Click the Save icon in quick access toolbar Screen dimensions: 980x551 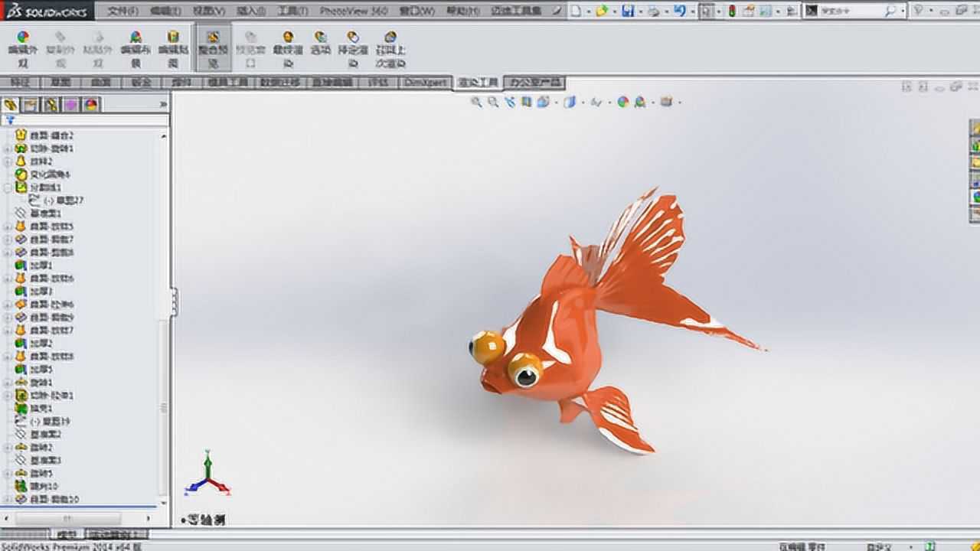tap(628, 10)
